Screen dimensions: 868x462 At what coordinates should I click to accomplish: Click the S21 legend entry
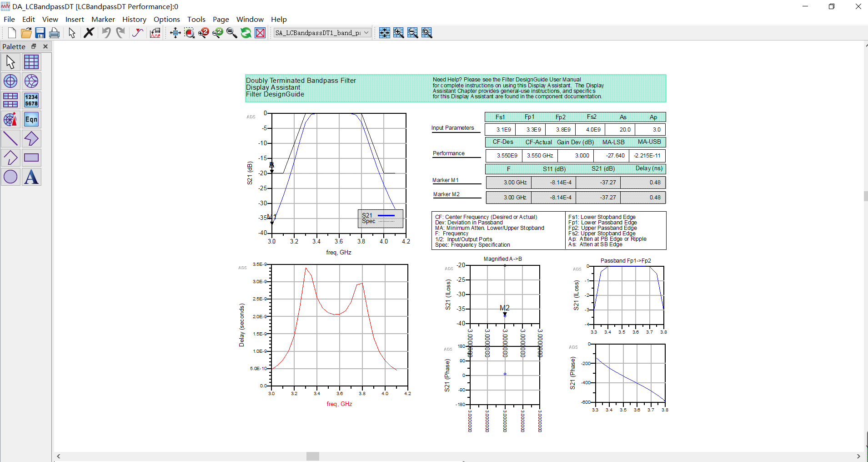click(378, 215)
